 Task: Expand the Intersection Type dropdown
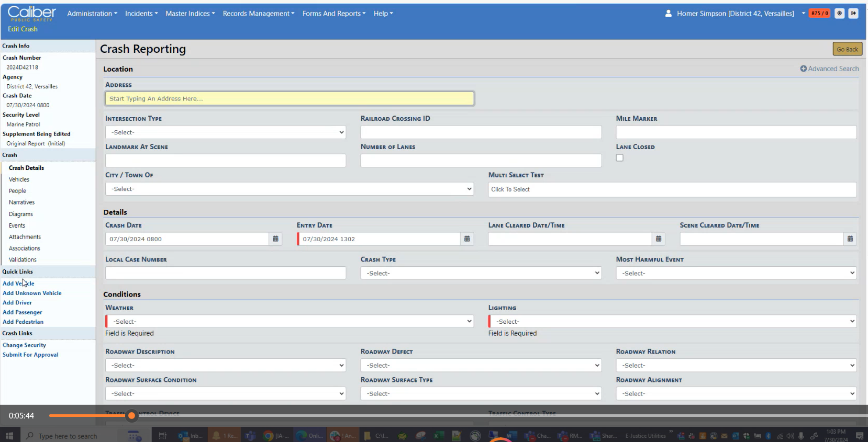pos(225,132)
